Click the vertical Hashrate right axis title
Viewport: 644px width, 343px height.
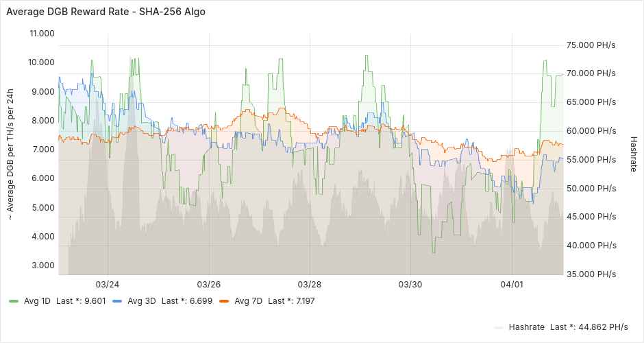[x=634, y=153]
